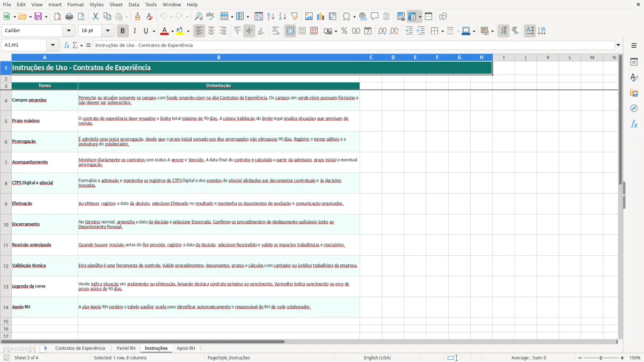Image resolution: width=644 pixels, height=362 pixels.
Task: Open background color palette dropdown arrow
Action: (188, 31)
